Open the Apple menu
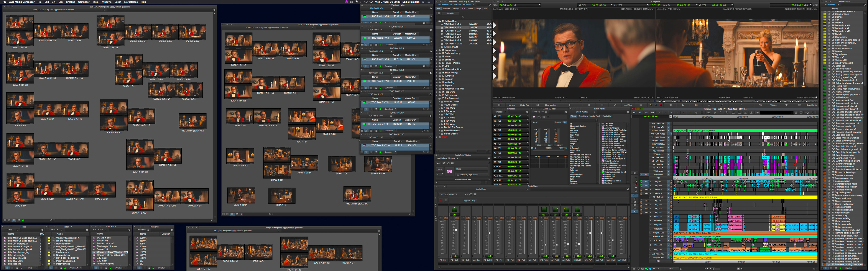The image size is (868, 271). point(4,2)
